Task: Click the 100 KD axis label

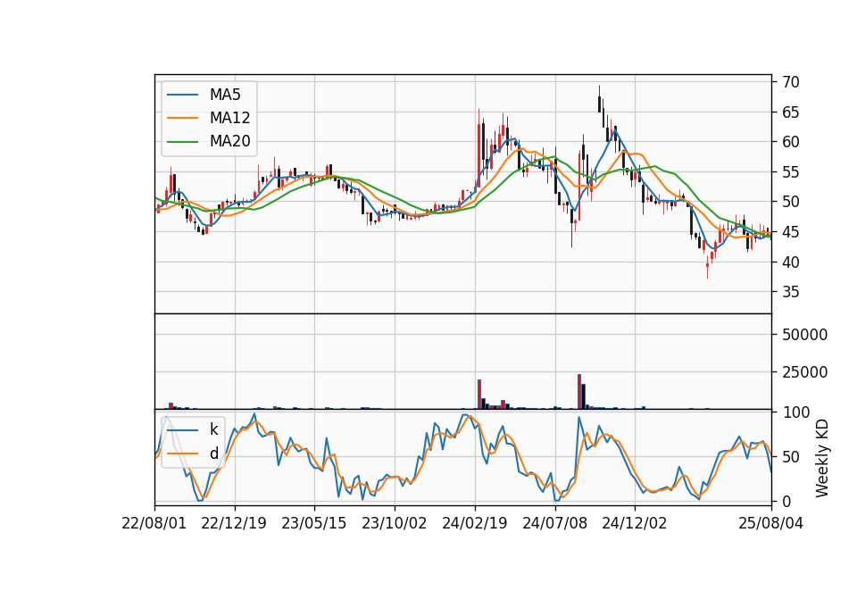Action: point(795,412)
